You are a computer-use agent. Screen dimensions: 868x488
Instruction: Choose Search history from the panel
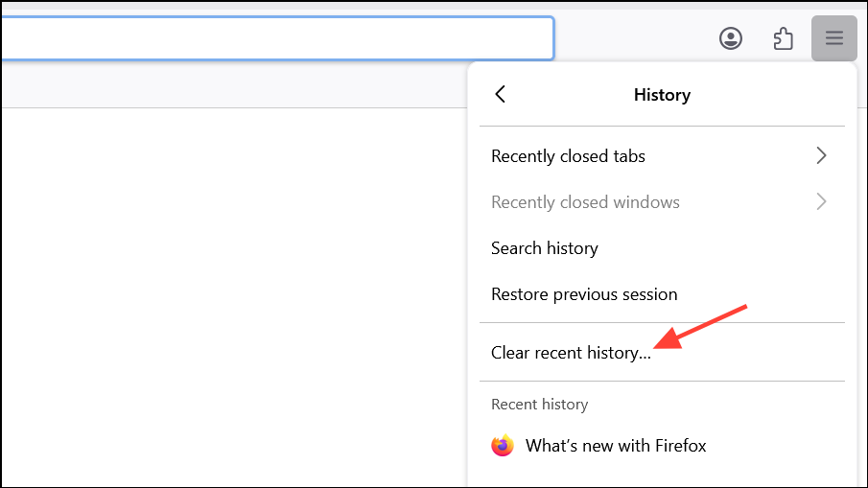(x=544, y=248)
